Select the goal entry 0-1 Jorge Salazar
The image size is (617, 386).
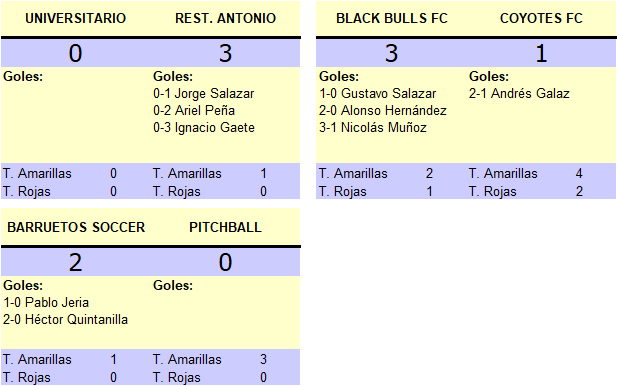tap(203, 94)
